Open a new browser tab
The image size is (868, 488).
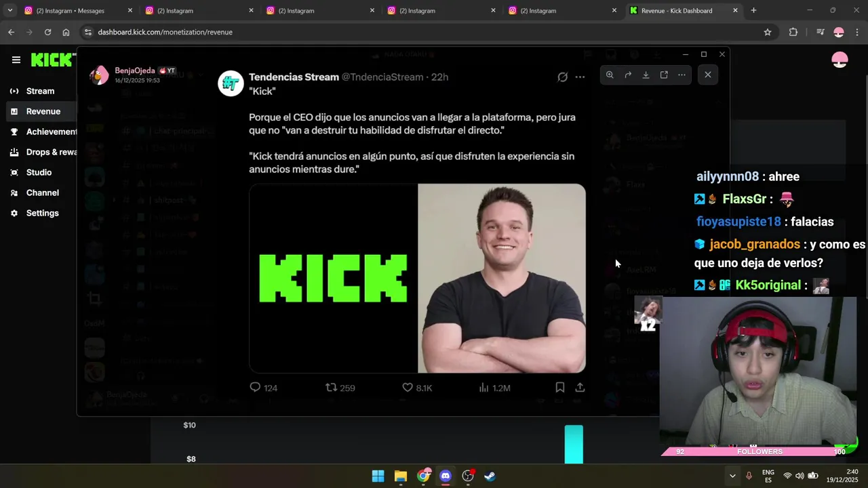[753, 11]
